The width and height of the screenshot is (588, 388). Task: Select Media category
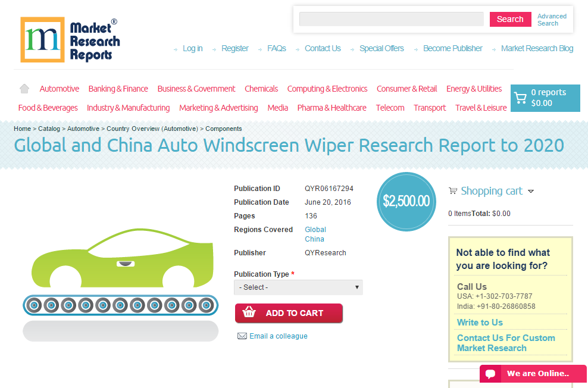277,108
